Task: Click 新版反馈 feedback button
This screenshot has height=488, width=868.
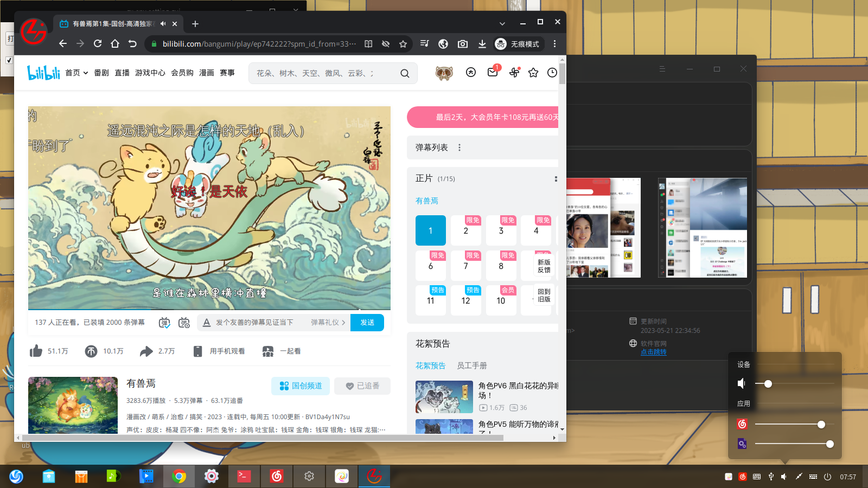Action: (x=544, y=266)
